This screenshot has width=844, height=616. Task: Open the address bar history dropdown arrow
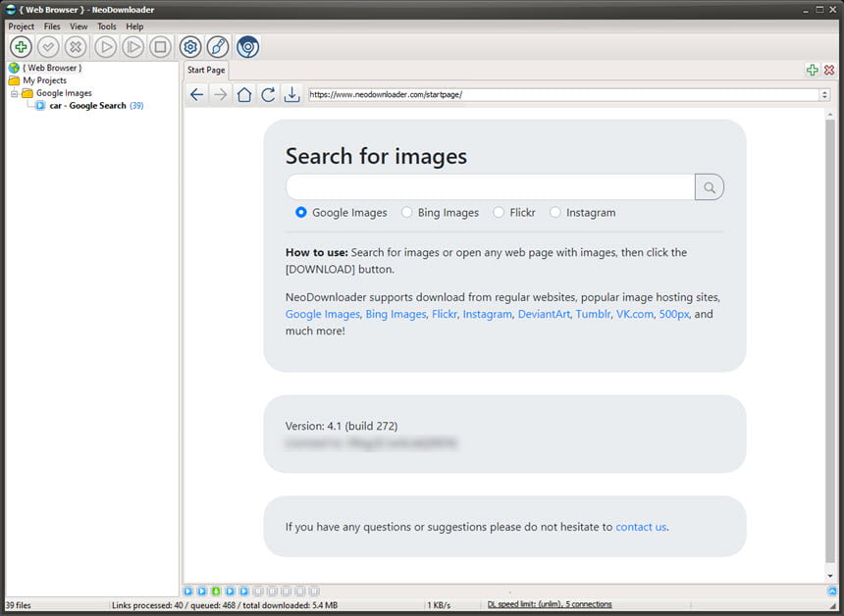pos(824,95)
